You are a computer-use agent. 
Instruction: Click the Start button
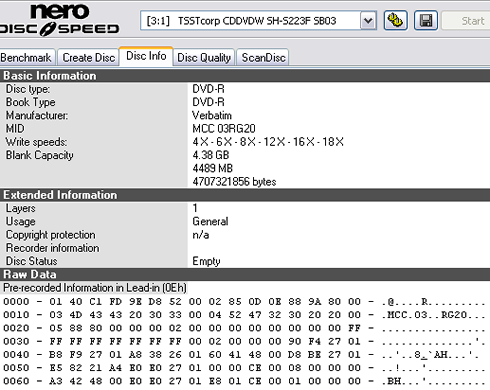468,21
